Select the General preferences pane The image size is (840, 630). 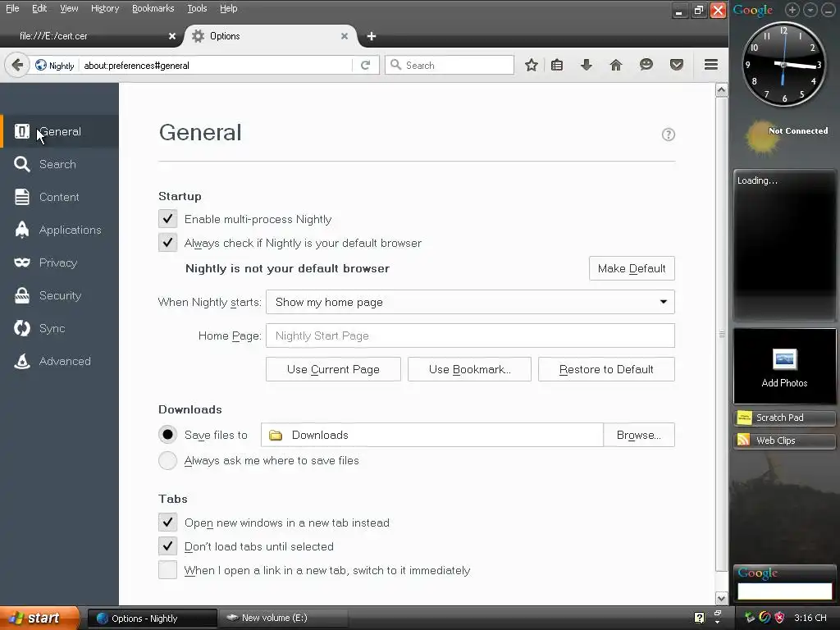pyautogui.click(x=59, y=131)
